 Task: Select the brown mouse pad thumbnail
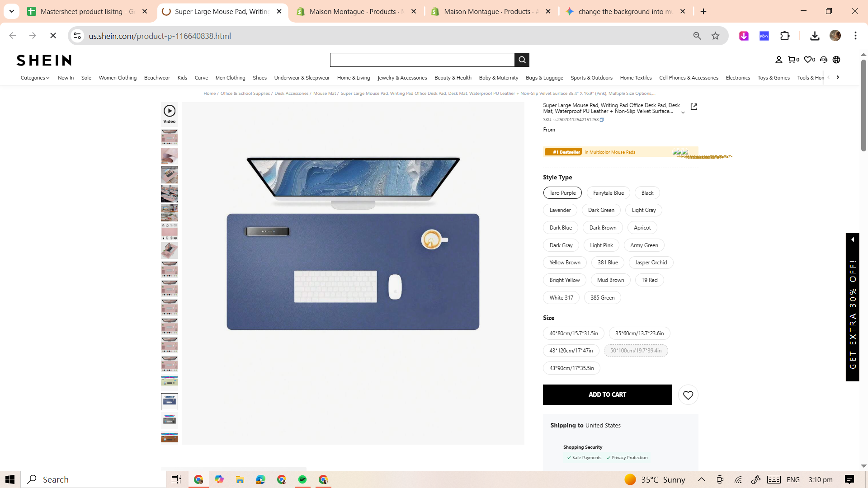click(x=170, y=437)
